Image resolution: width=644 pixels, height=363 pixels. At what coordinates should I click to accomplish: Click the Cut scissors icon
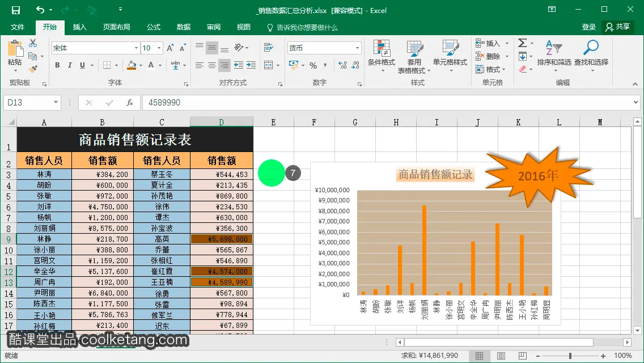[33, 43]
